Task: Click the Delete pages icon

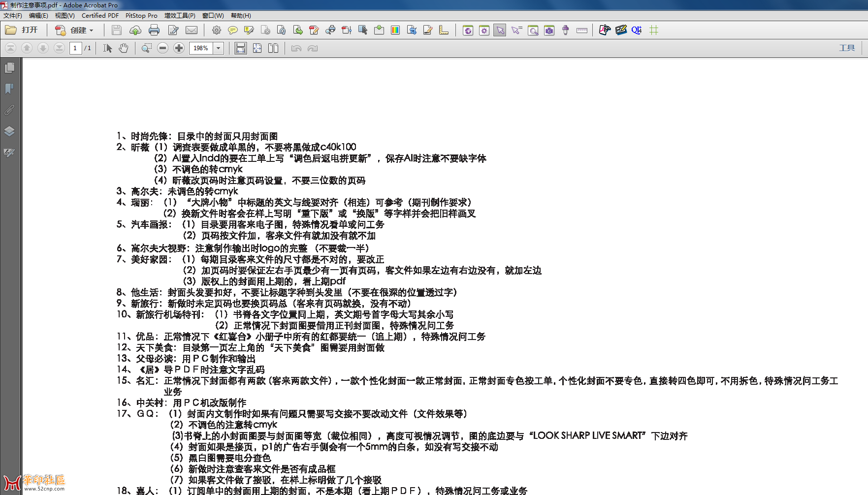Action: (x=265, y=30)
